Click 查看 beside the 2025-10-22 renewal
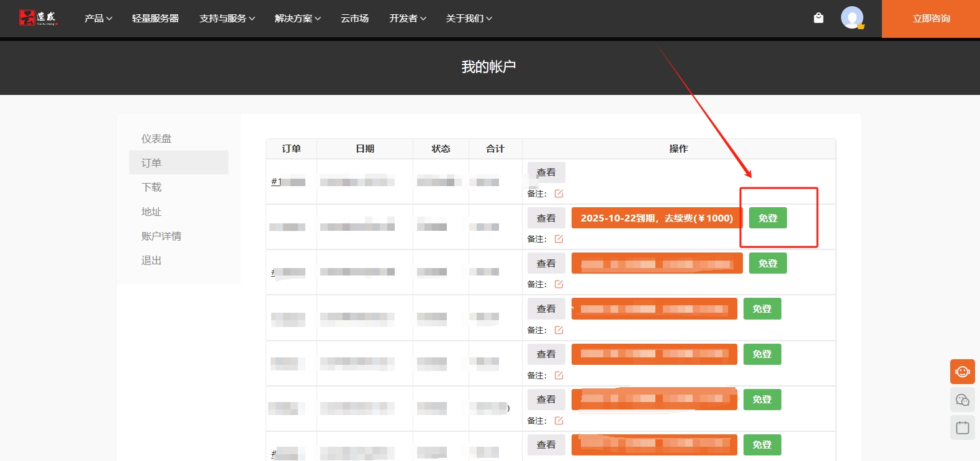 pyautogui.click(x=546, y=218)
